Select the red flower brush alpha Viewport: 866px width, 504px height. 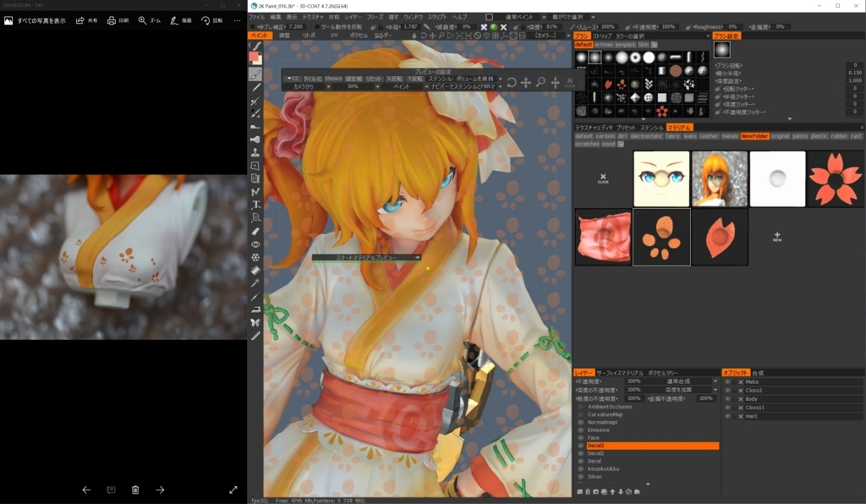click(662, 111)
